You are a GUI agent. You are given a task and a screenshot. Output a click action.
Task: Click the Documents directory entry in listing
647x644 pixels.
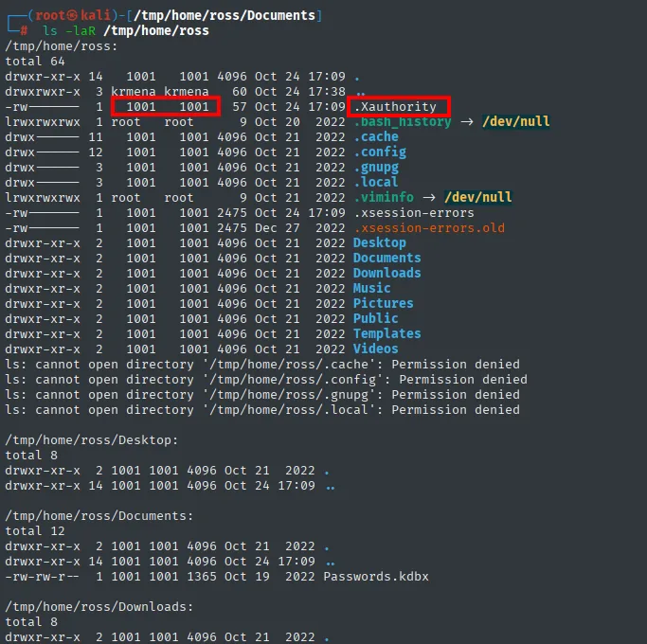387,259
